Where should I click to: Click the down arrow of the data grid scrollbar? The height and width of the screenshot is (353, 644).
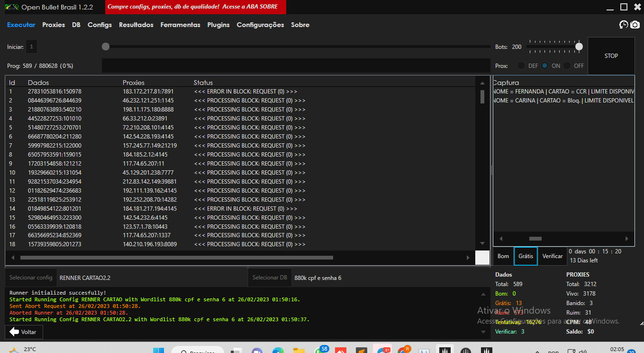[x=482, y=243]
